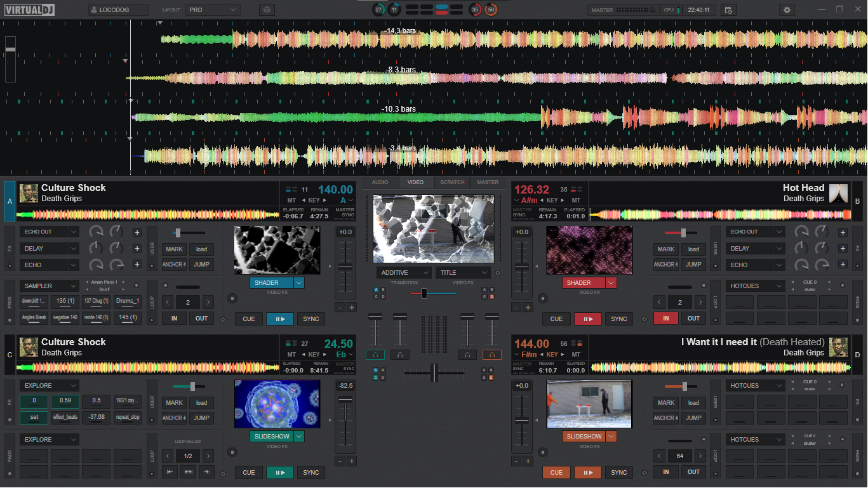Image resolution: width=868 pixels, height=488 pixels.
Task: Click Hot Head album cover on deck B
Action: 838,193
